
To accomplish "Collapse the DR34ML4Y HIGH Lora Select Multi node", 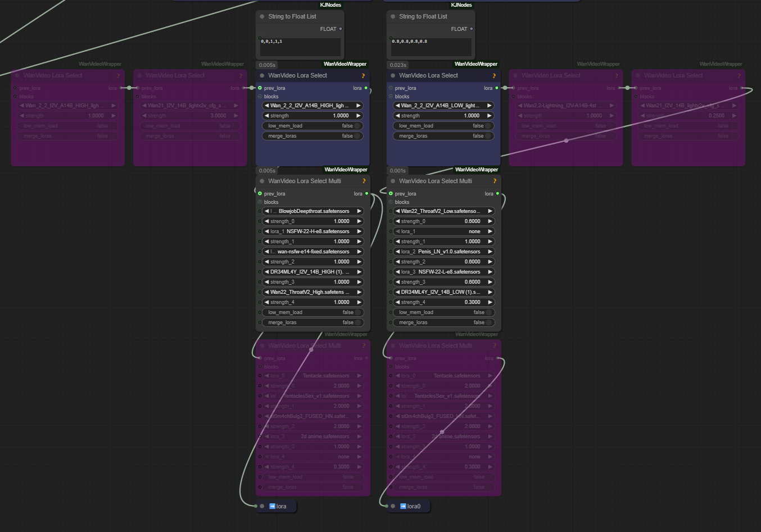I will click(x=262, y=181).
